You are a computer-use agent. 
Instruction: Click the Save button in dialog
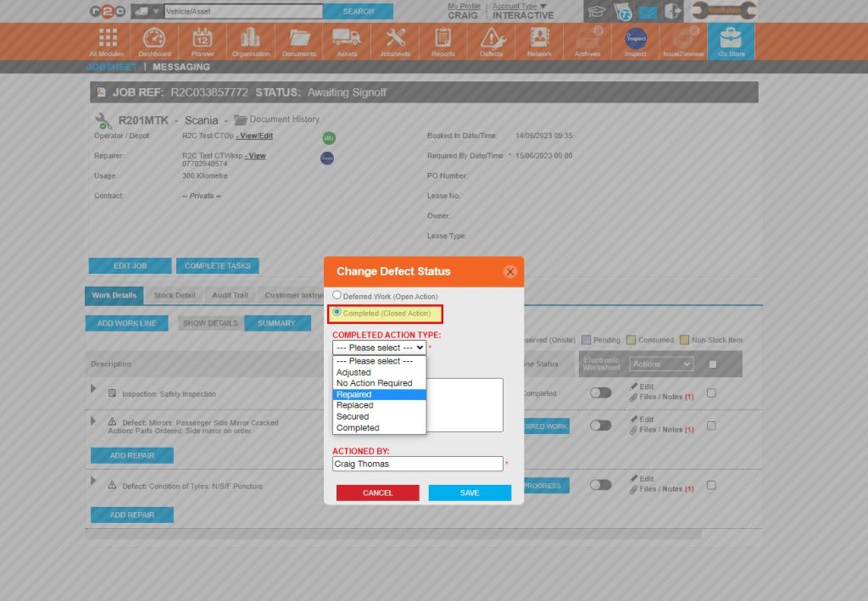(470, 492)
